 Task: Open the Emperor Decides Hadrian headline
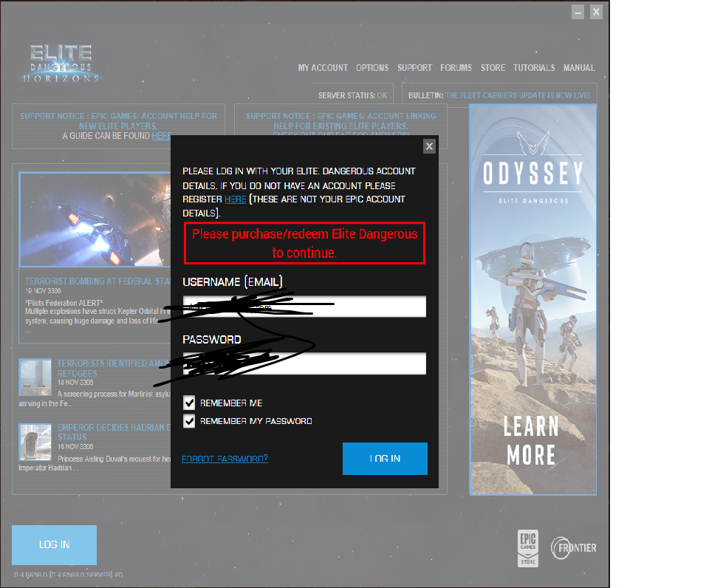pyautogui.click(x=114, y=432)
